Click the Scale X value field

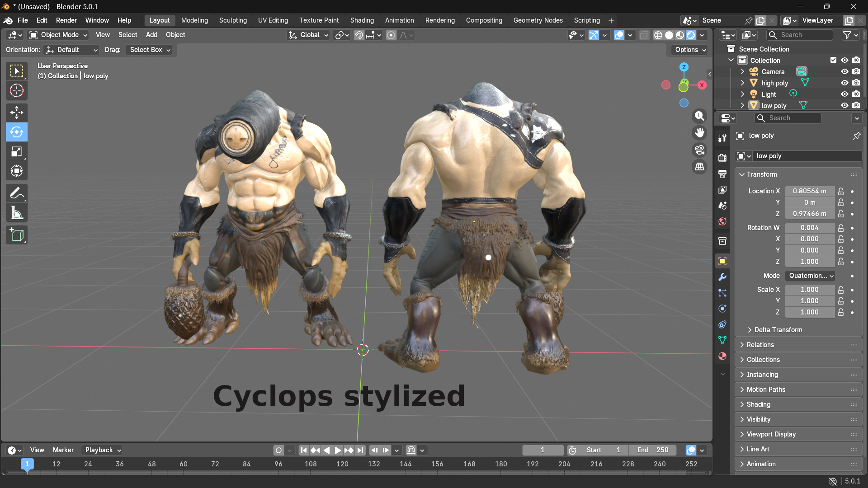coord(809,290)
